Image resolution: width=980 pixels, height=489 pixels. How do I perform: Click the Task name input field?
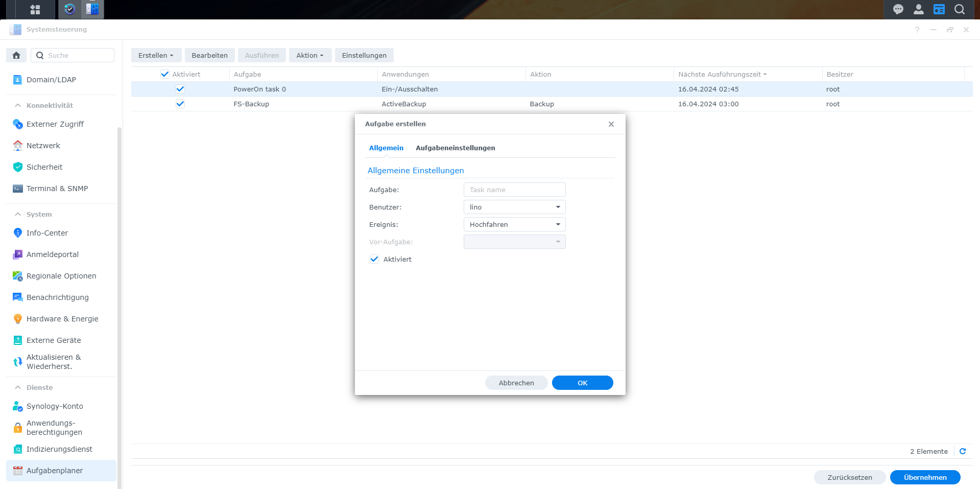coord(514,190)
